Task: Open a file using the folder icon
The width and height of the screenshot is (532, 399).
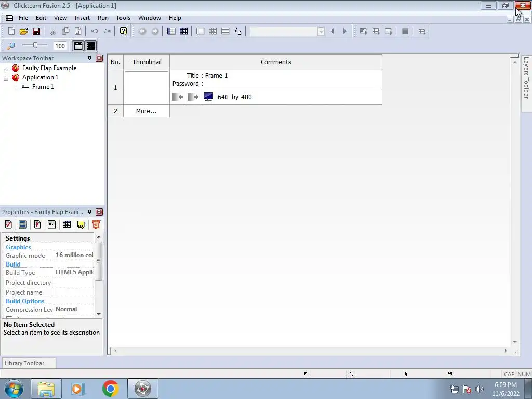Action: tap(24, 31)
